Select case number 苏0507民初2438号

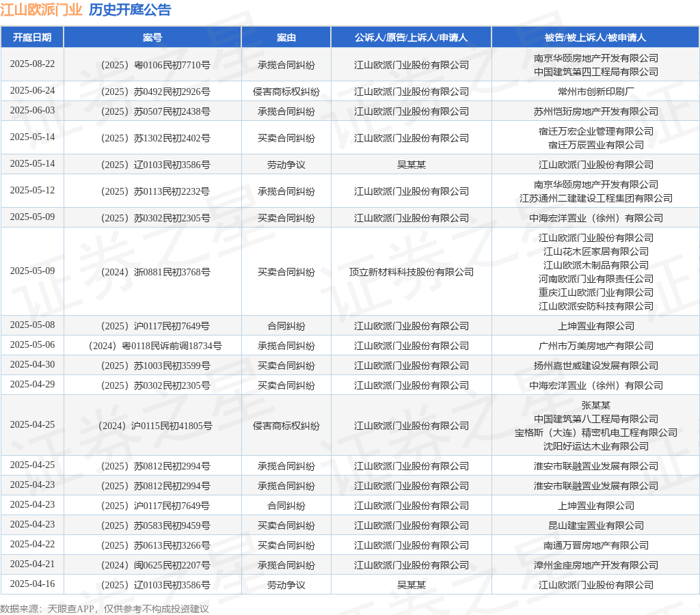[155, 111]
